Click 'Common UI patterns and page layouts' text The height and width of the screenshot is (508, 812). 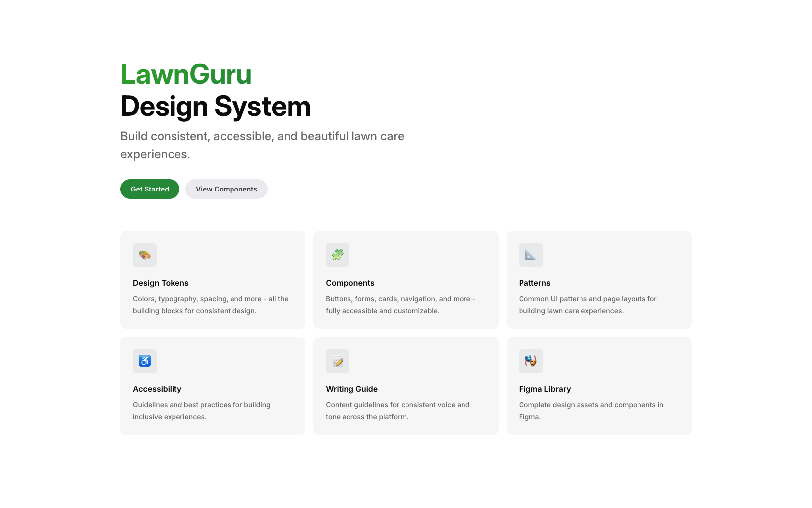tap(587, 305)
